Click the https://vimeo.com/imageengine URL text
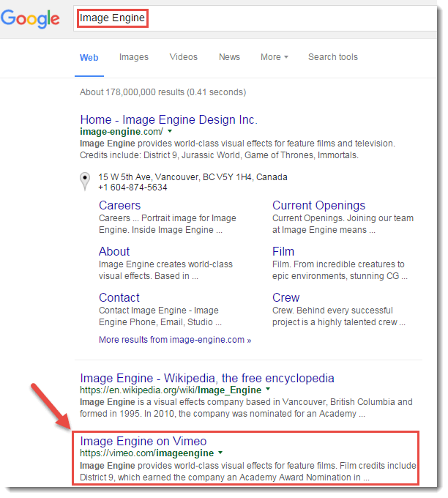The image size is (448, 498). coord(146,453)
